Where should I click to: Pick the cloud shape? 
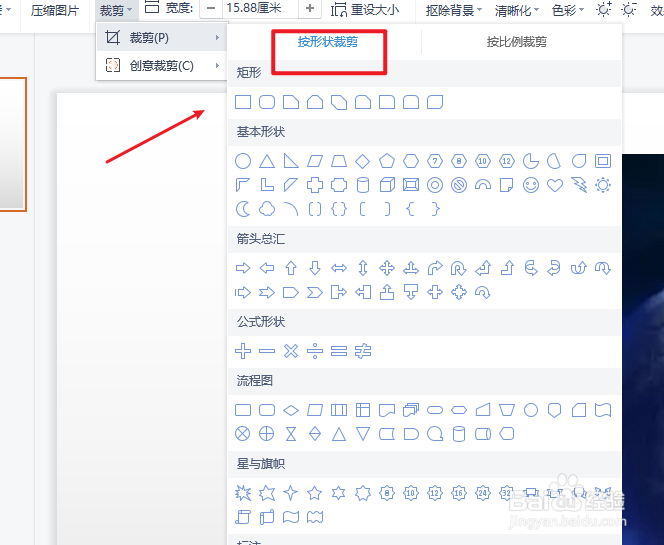click(x=267, y=209)
